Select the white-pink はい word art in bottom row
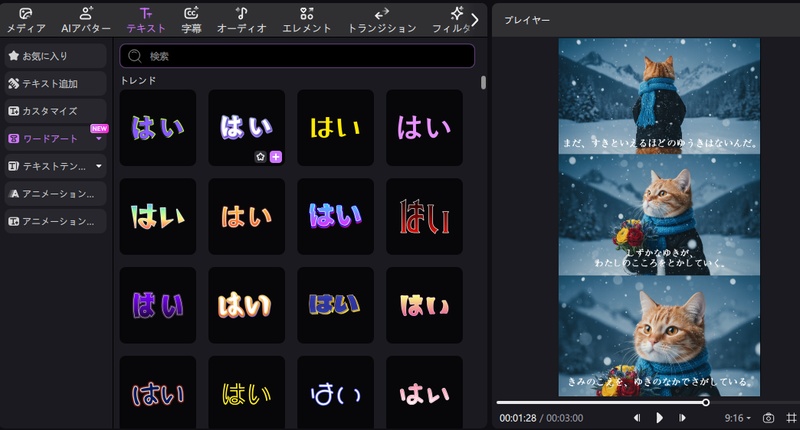Image resolution: width=800 pixels, height=430 pixels. pos(424,392)
